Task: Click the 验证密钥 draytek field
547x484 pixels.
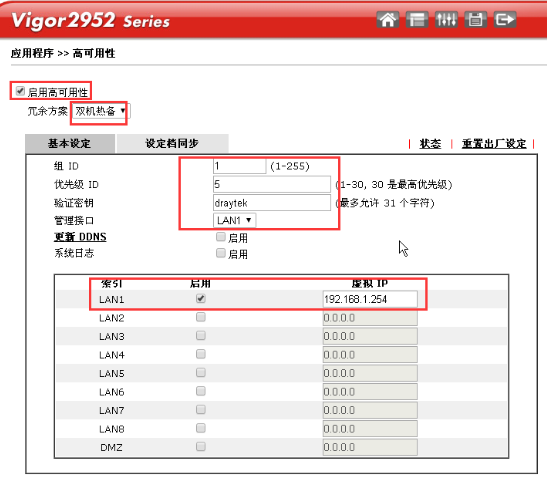Action: [272, 203]
